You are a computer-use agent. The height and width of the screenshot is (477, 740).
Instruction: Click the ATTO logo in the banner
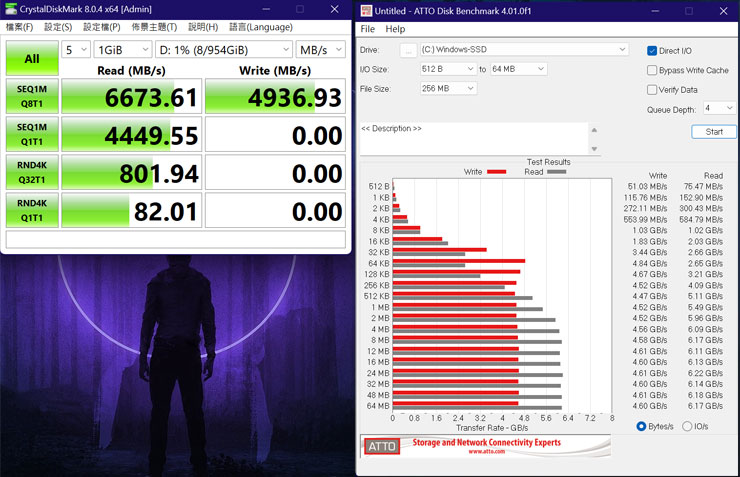380,446
